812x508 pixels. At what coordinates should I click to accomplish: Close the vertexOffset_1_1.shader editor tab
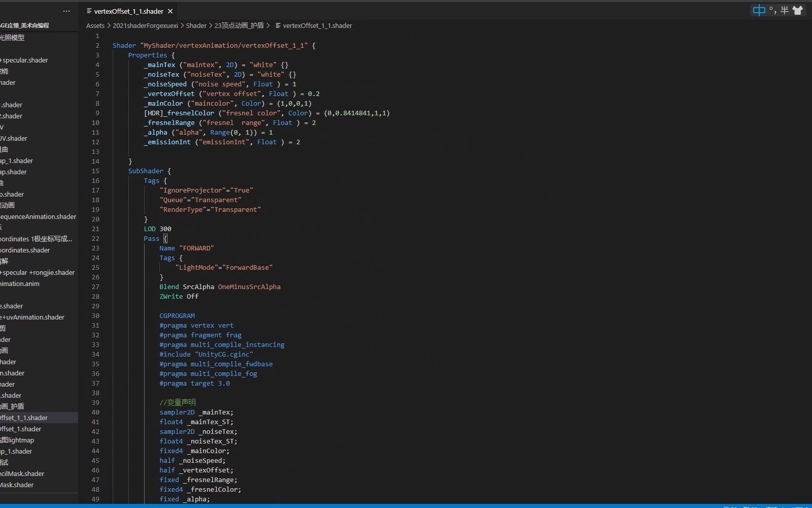point(170,11)
